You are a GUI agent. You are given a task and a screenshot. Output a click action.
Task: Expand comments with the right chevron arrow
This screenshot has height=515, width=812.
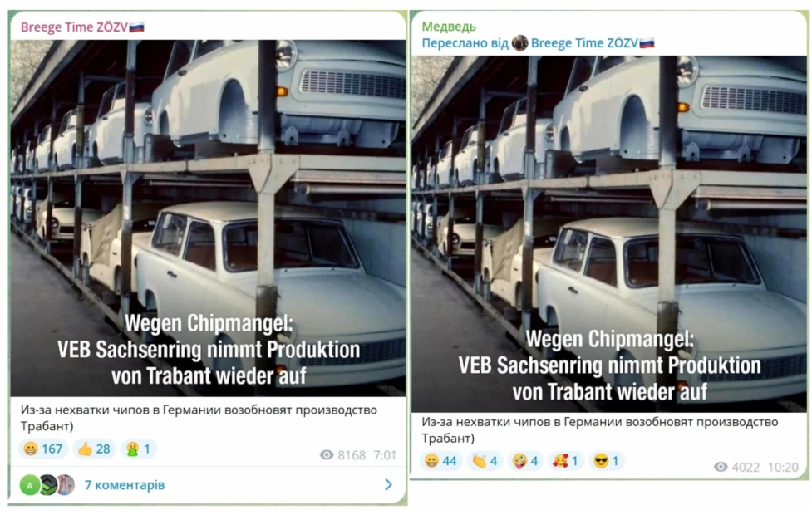click(x=388, y=484)
